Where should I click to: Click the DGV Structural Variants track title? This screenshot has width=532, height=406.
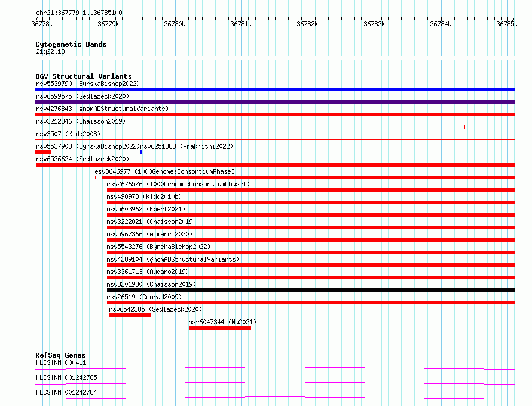(84, 76)
